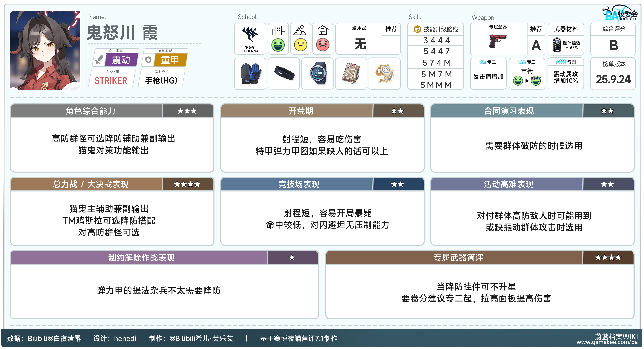Viewport: 644px width, 349px height.
Task: Click the yellow 重甲 armor type badge
Action: coord(170,60)
